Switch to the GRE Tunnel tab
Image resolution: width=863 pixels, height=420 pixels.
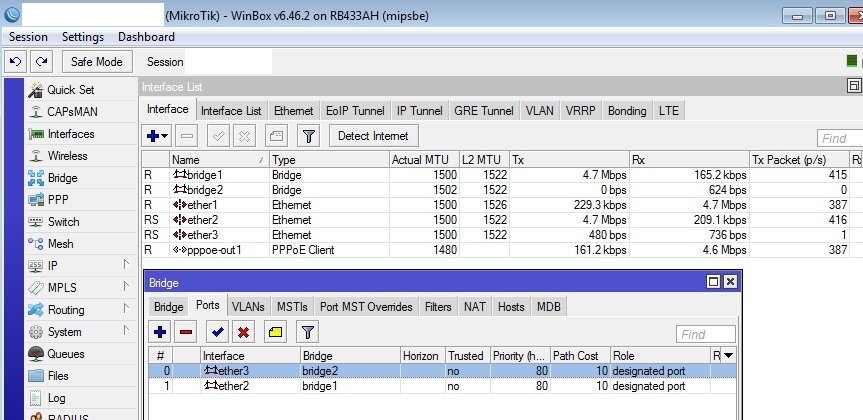pyautogui.click(x=484, y=111)
